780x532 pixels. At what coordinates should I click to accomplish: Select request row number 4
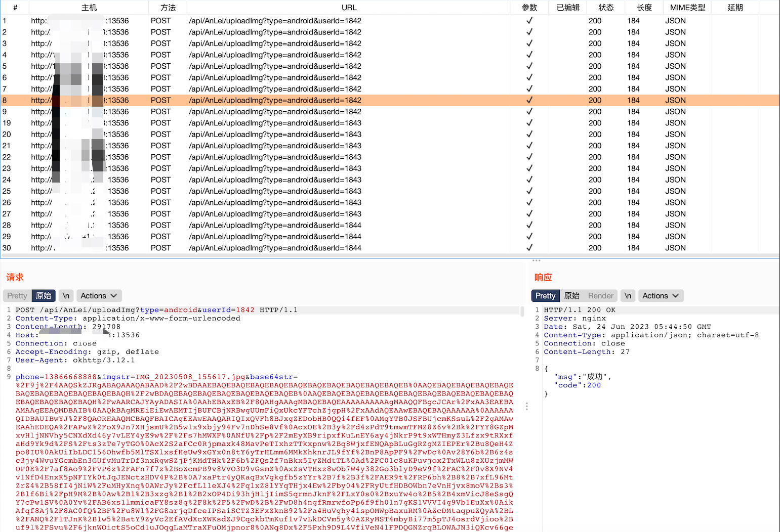(x=390, y=55)
